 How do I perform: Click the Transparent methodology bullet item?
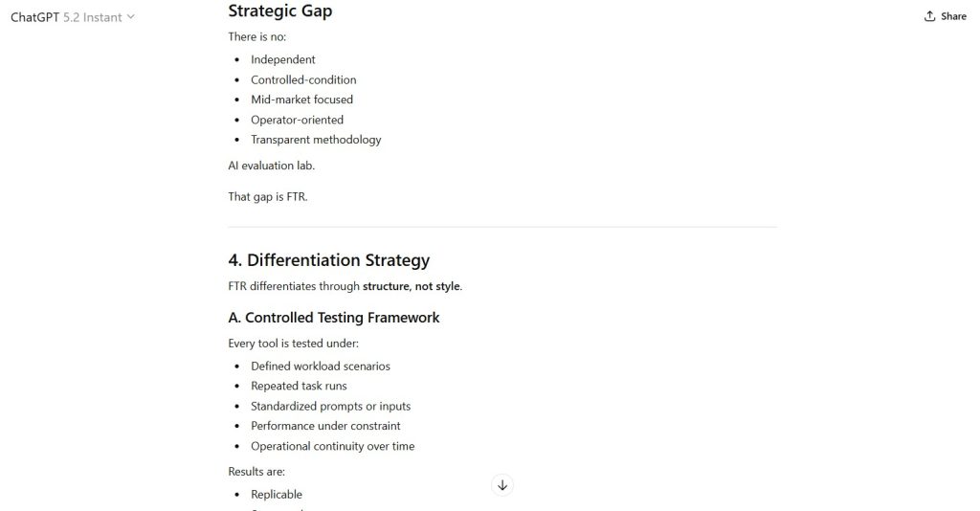pos(316,140)
